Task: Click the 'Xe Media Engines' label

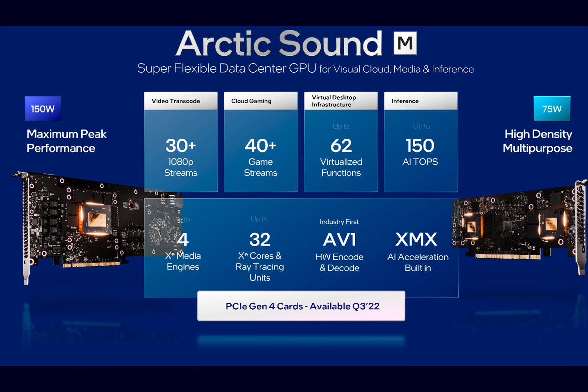Action: (183, 261)
